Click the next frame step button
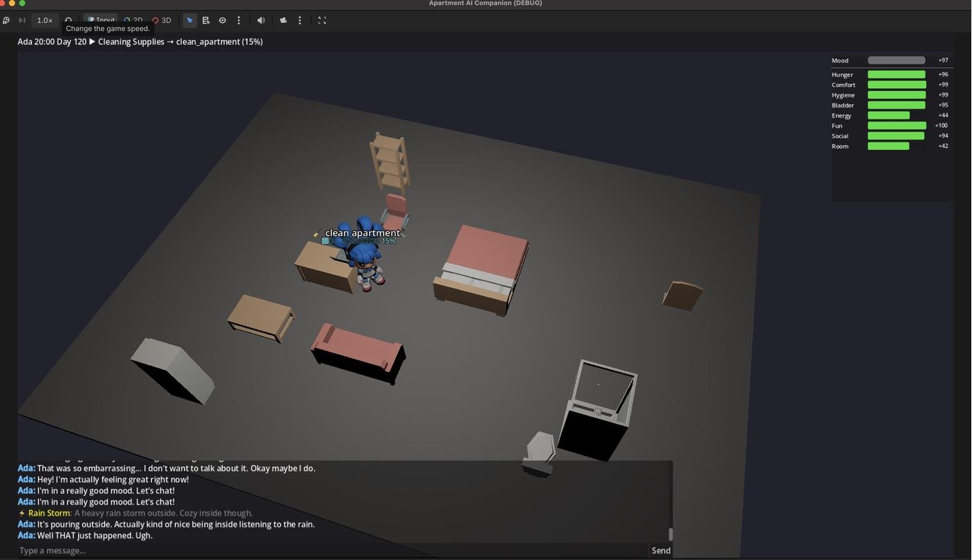972x560 pixels. tap(22, 21)
